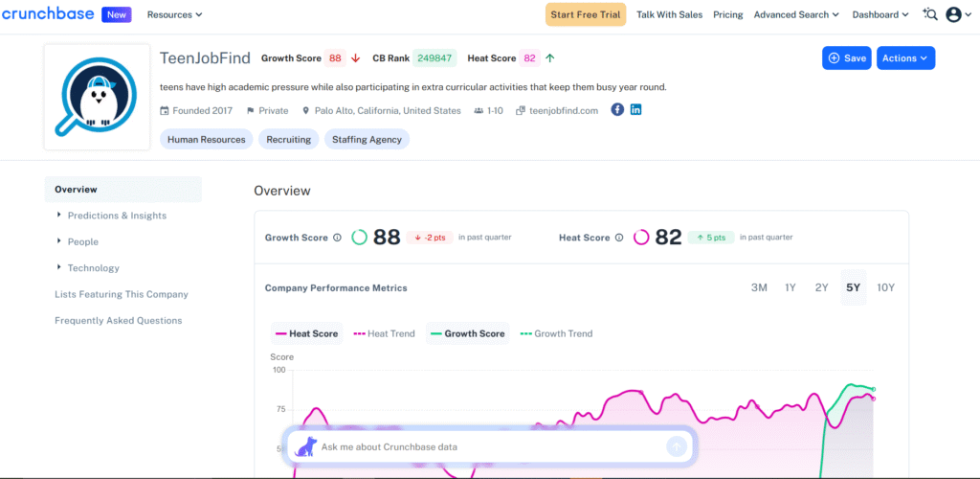
Task: Toggle the Growth Score legend series
Action: (467, 334)
